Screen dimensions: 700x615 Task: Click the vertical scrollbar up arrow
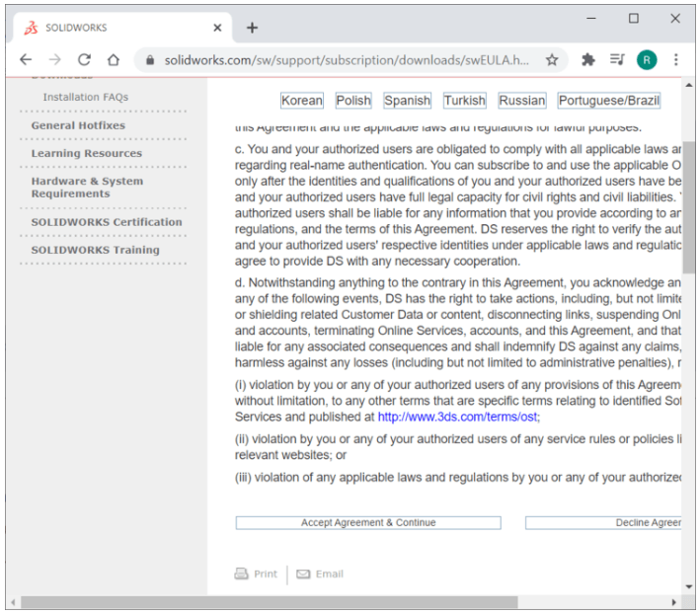pyautogui.click(x=689, y=85)
